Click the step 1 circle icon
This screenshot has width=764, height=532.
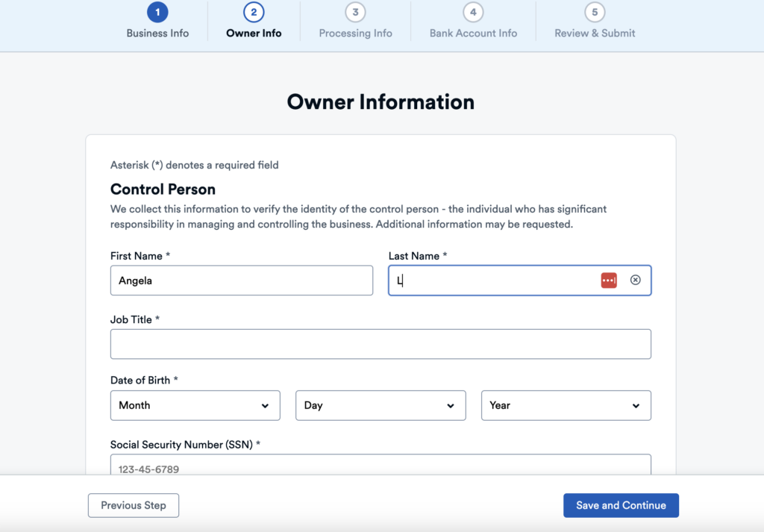157,12
